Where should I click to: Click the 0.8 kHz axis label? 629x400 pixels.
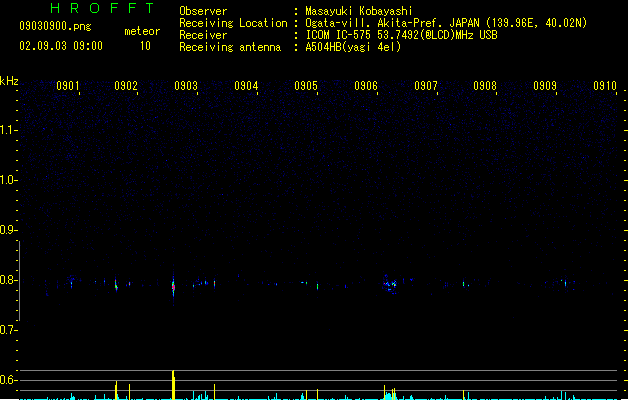click(x=8, y=280)
